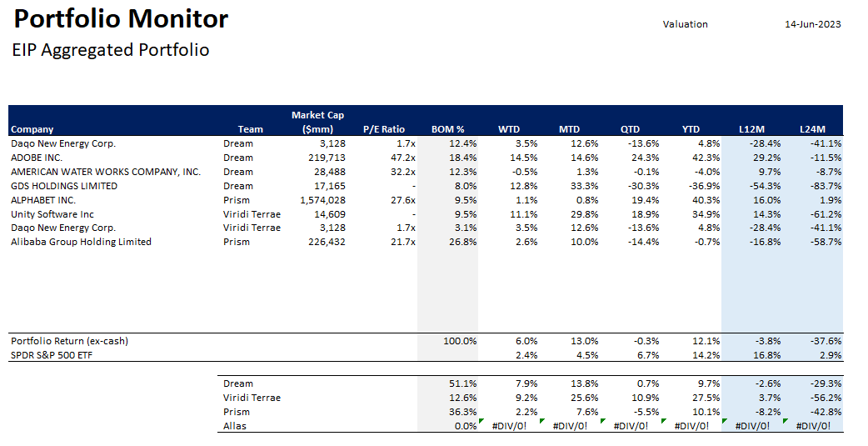The image size is (868, 446).
Task: Click Viridi Terrae summary MTD 25.6%
Action: (585, 398)
